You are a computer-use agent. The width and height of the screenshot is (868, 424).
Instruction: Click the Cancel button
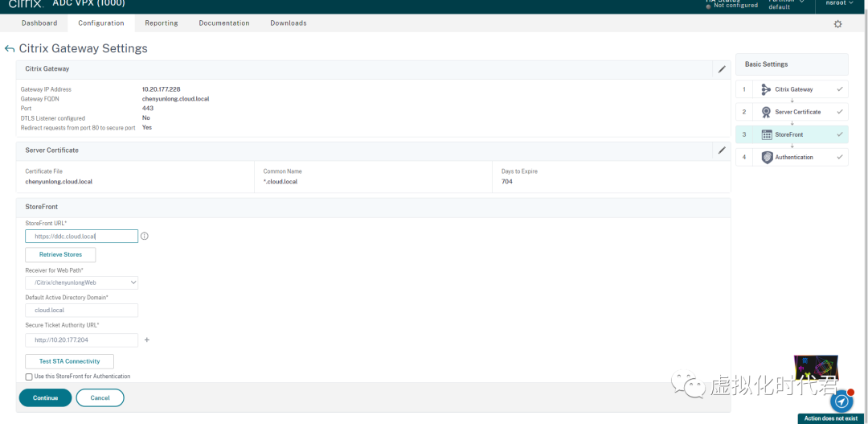pyautogui.click(x=100, y=398)
